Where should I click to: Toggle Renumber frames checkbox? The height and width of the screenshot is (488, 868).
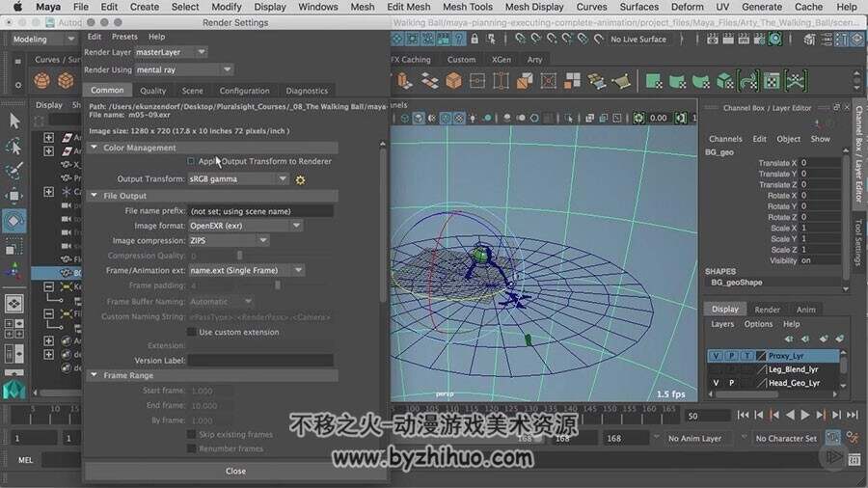pyautogui.click(x=192, y=448)
